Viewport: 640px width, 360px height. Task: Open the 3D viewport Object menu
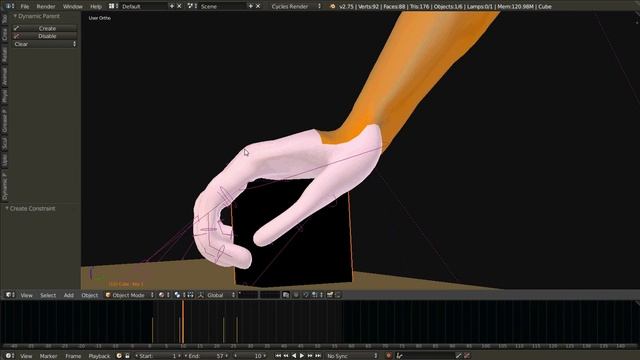coord(89,295)
